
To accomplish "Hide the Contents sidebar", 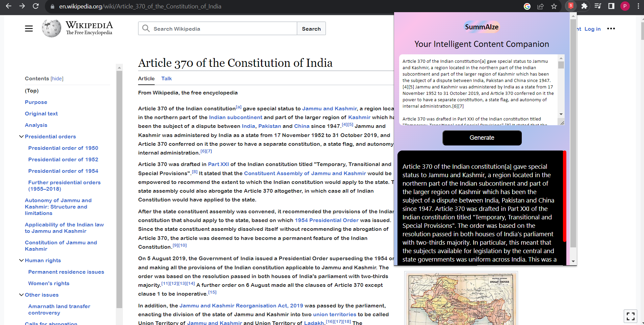I will [x=57, y=79].
